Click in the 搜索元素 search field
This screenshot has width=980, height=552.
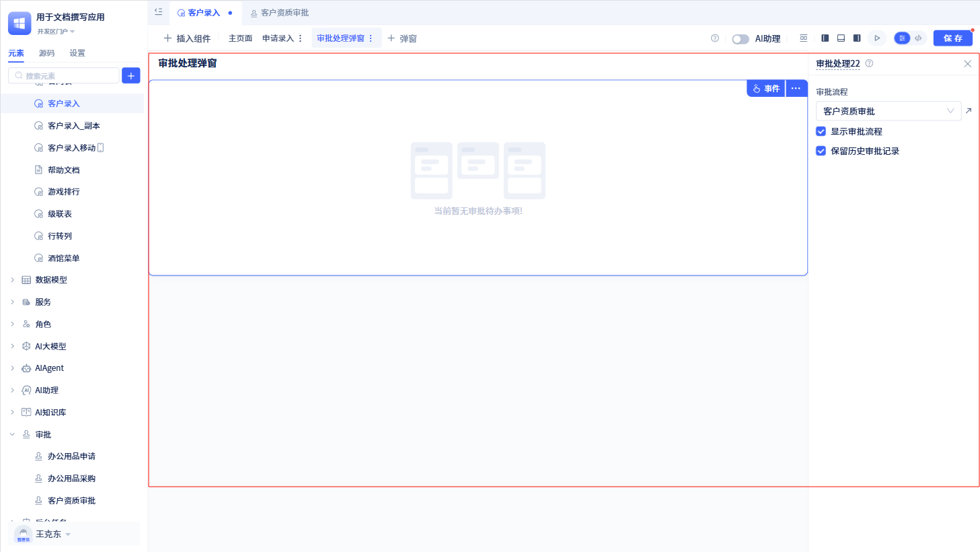point(64,75)
